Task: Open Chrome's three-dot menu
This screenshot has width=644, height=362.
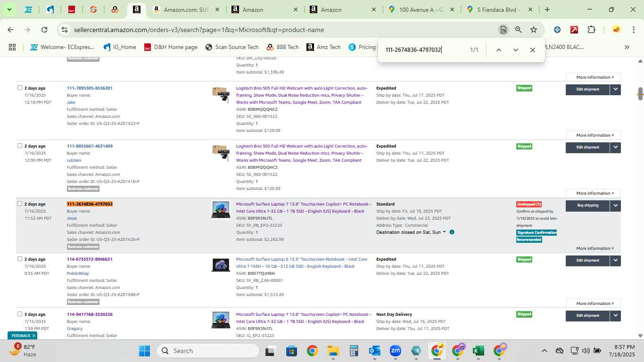Action: coord(633,30)
